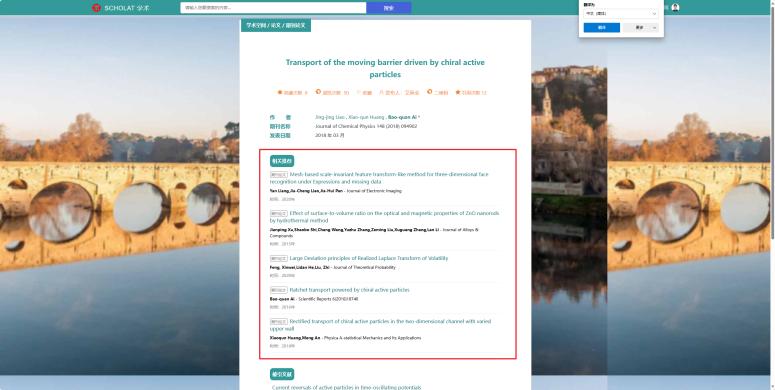
Task: Open Ratchet transport powered by chiral particles
Action: pyautogui.click(x=349, y=290)
